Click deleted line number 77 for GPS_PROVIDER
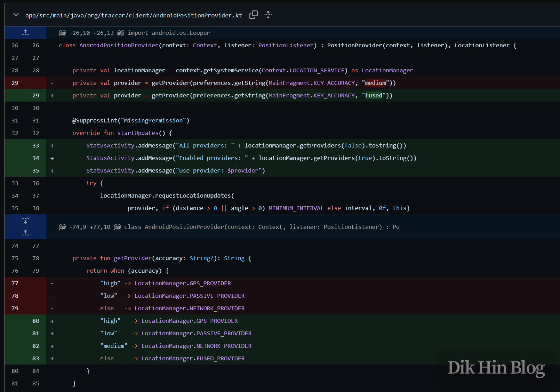The height and width of the screenshot is (392, 560). (x=15, y=283)
